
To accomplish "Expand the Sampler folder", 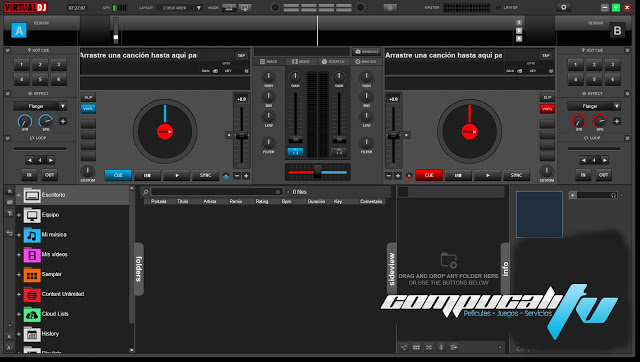I will [19, 275].
